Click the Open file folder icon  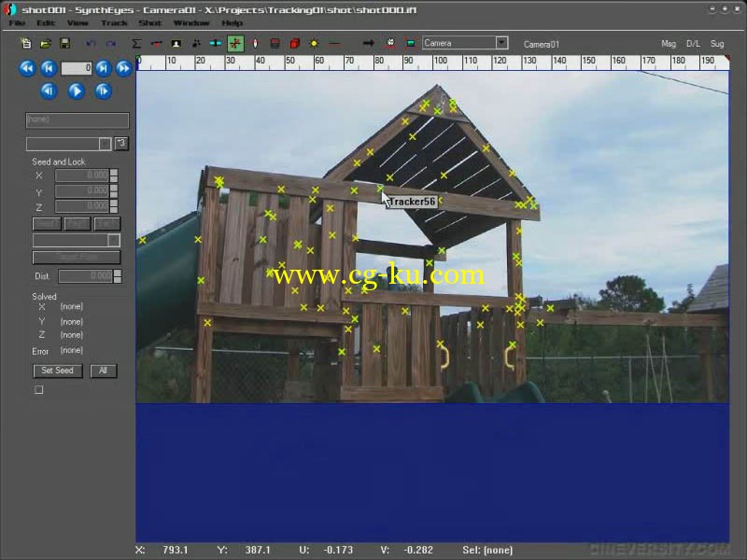pos(45,43)
